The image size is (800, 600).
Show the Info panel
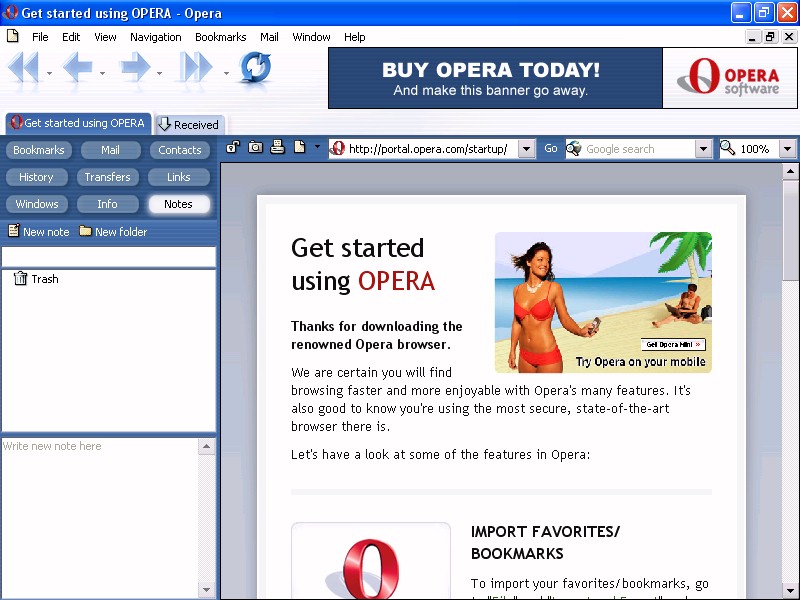[x=107, y=204]
